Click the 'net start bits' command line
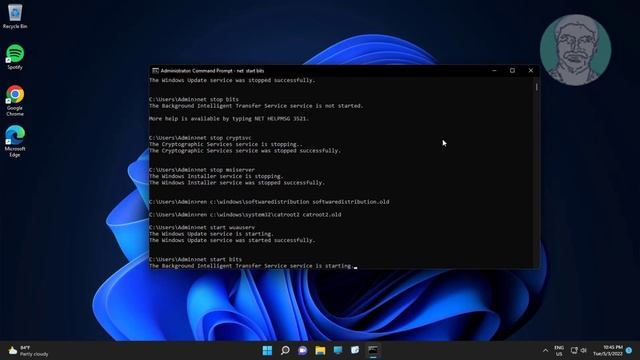Screen dimensions: 640x360 196,259
